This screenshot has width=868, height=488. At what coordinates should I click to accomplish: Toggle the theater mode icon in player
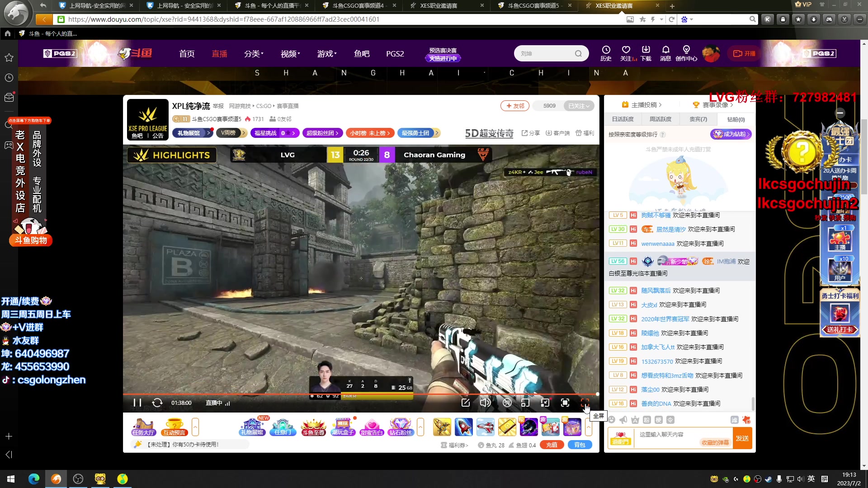click(x=545, y=403)
